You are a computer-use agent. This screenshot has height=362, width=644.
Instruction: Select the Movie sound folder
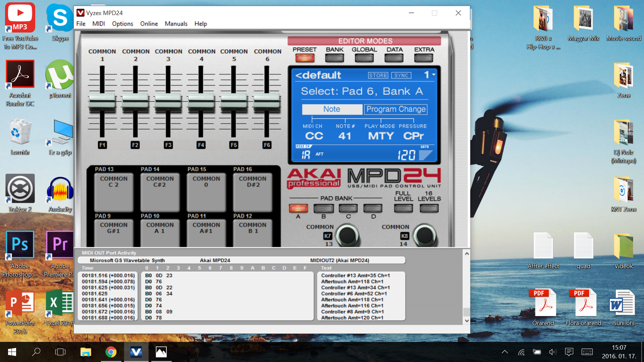(x=624, y=24)
